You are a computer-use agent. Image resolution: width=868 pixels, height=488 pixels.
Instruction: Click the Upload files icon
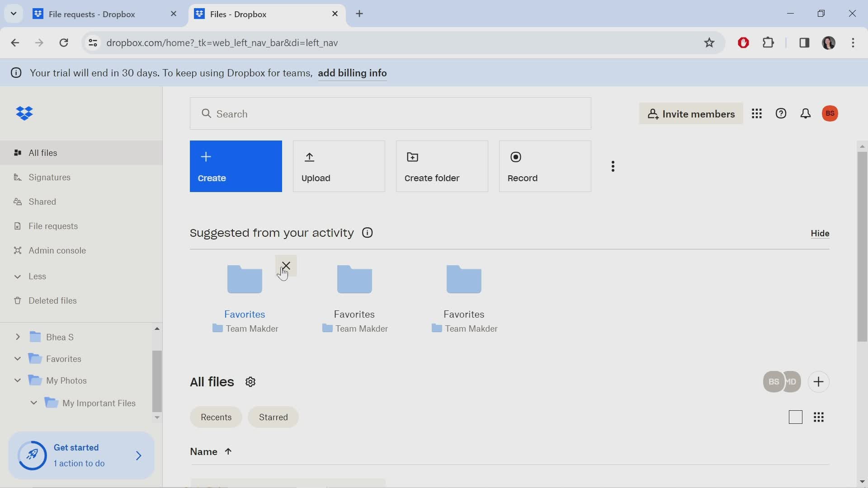coord(309,157)
